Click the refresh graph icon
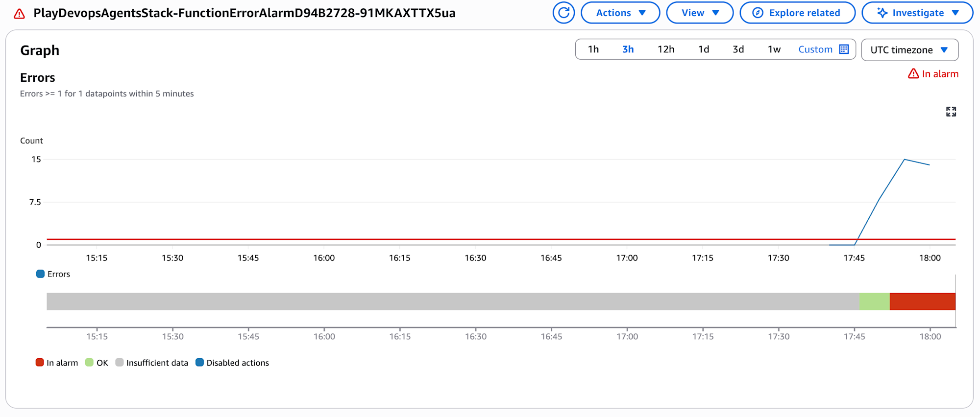This screenshot has height=417, width=980. point(563,13)
